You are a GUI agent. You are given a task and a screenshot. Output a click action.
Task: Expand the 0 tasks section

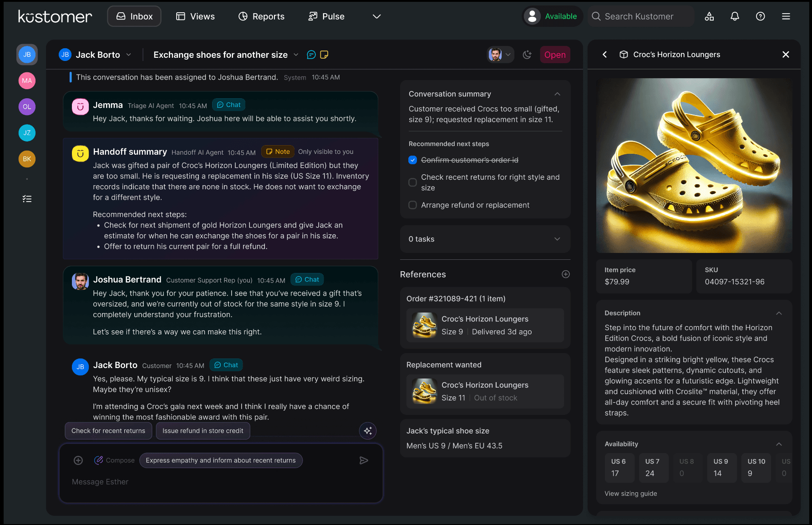click(x=557, y=239)
